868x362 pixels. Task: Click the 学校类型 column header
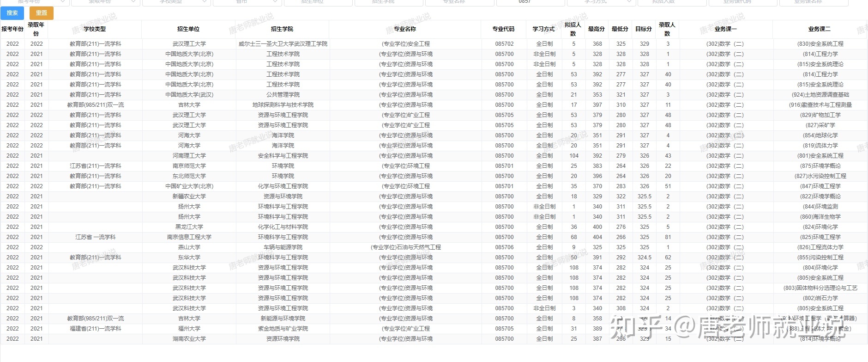click(x=95, y=29)
